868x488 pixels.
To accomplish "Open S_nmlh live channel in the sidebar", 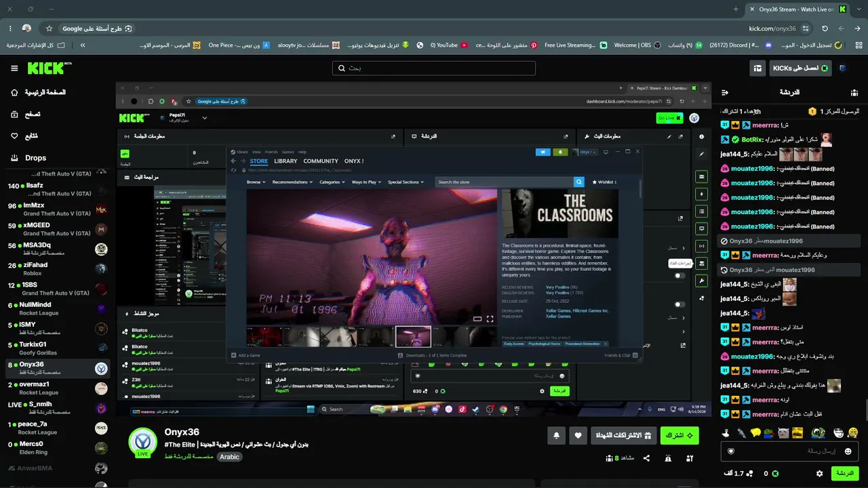I will [x=58, y=408].
